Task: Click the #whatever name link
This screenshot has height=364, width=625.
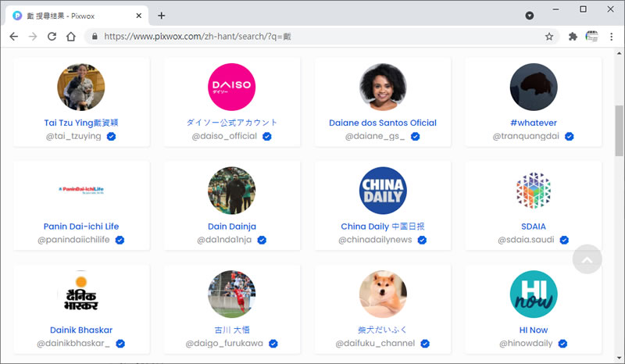Action: 534,123
